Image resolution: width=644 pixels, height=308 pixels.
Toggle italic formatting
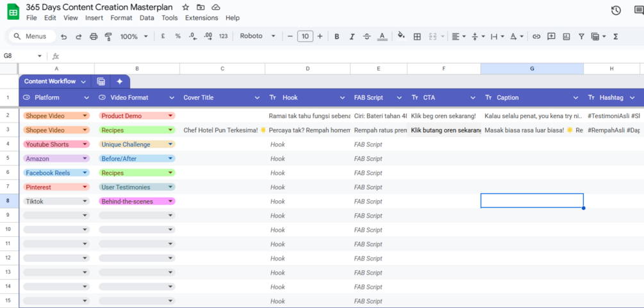352,37
